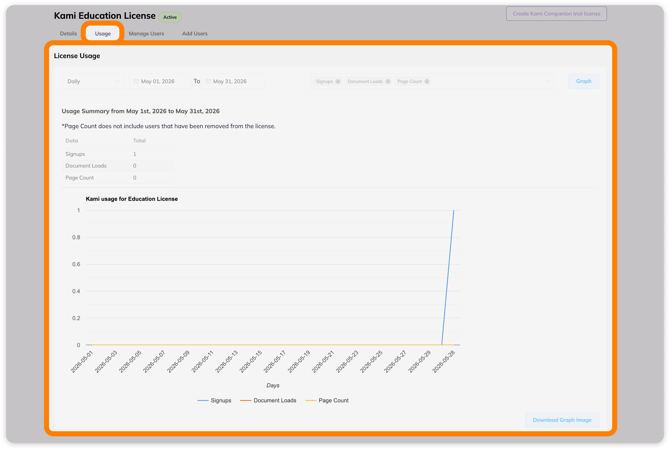Click the Total column header
The width and height of the screenshot is (670, 450).
click(x=139, y=141)
